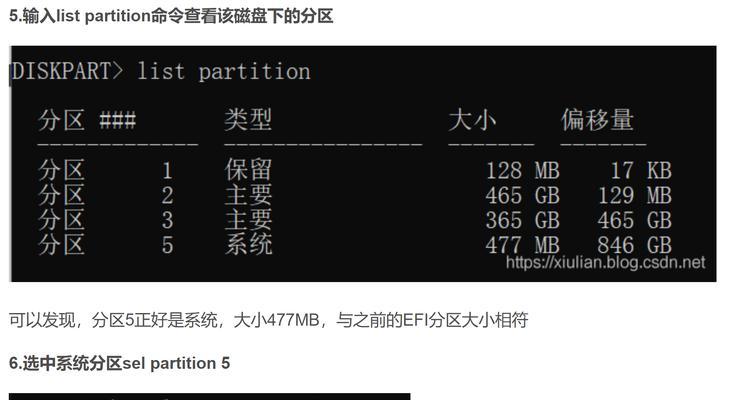Select the 465 GB size value
Screen dimensions: 740x400
pyautogui.click(x=522, y=195)
